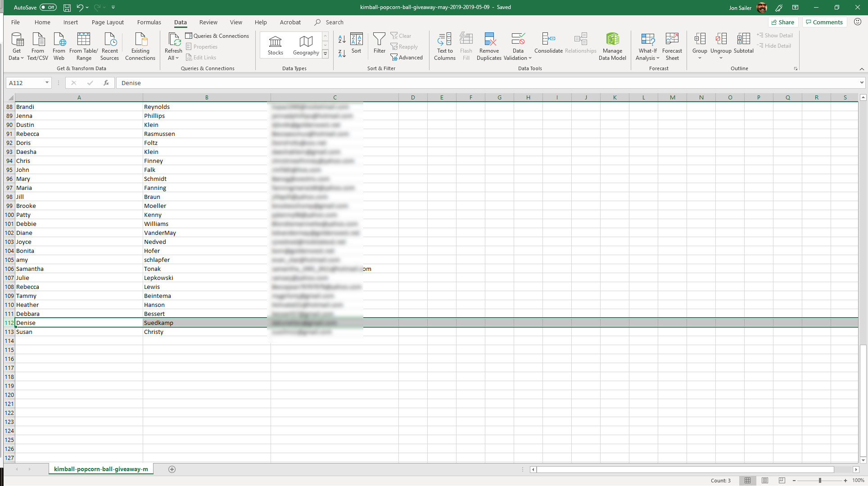
Task: Switch to the Review tab
Action: pyautogui.click(x=208, y=22)
